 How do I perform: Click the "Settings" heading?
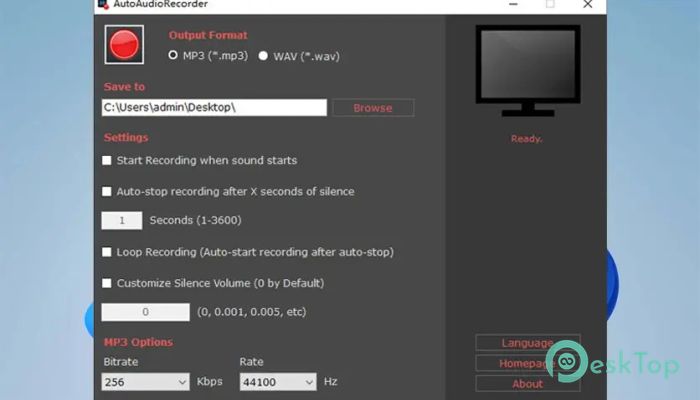coord(126,138)
